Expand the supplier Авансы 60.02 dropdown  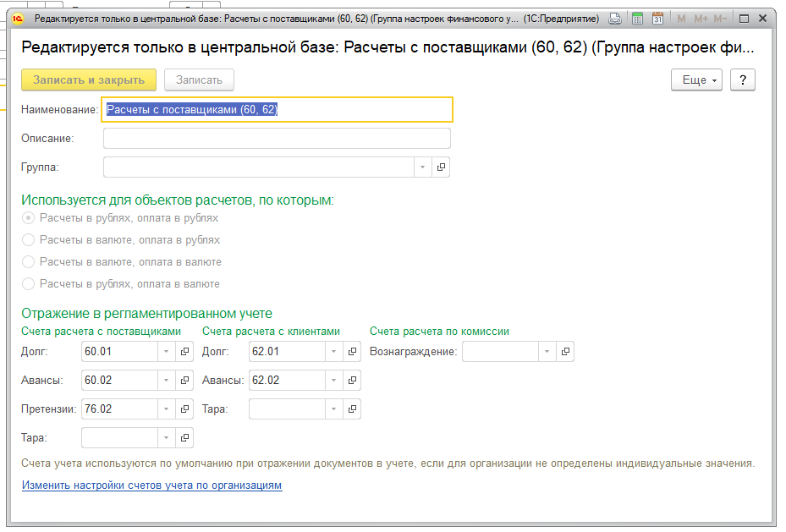(x=166, y=381)
